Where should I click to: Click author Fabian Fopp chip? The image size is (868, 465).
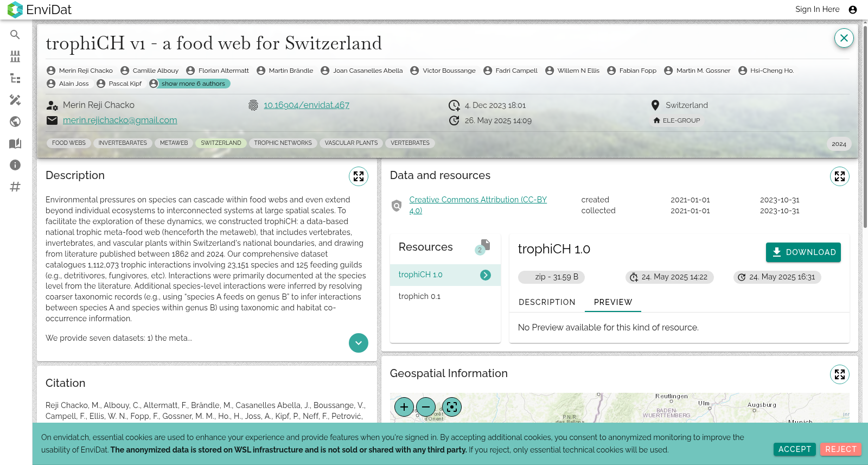pos(633,71)
